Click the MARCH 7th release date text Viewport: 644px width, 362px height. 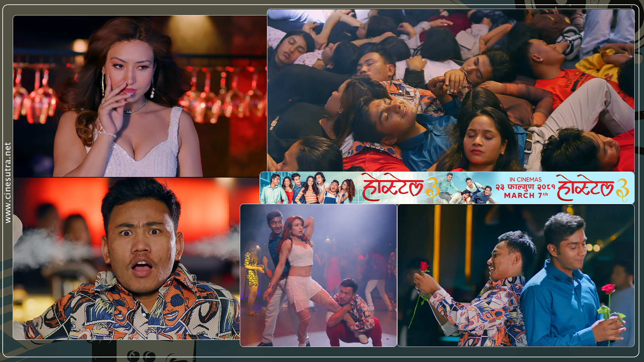pyautogui.click(x=525, y=195)
